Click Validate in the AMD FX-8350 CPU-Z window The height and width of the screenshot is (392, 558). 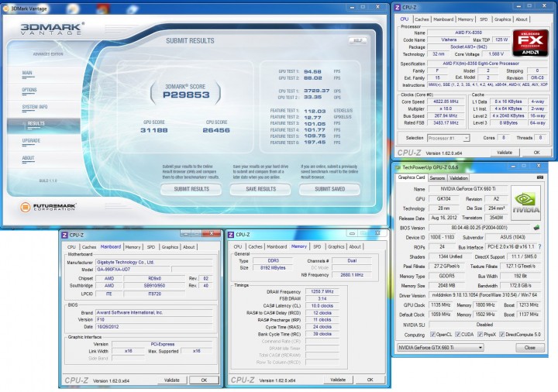[505, 153]
